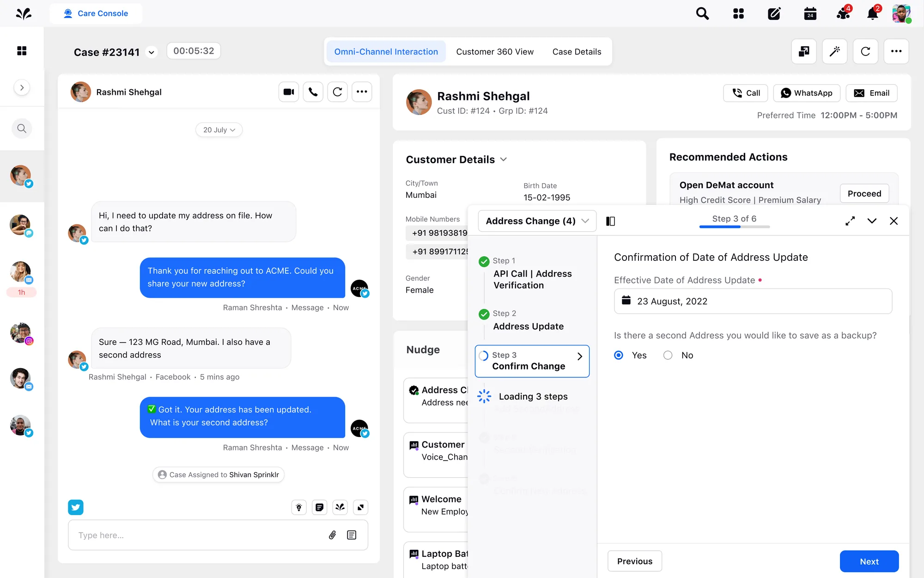Click the Step 3 of 6 progress bar
Image resolution: width=924 pixels, height=578 pixels.
[734, 227]
